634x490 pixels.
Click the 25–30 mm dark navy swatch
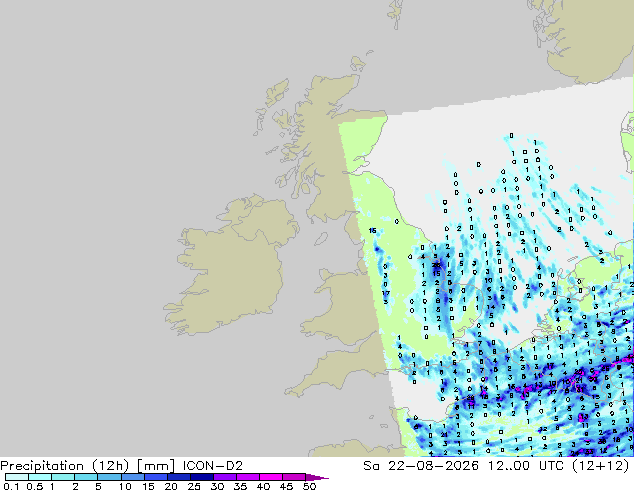point(202,477)
